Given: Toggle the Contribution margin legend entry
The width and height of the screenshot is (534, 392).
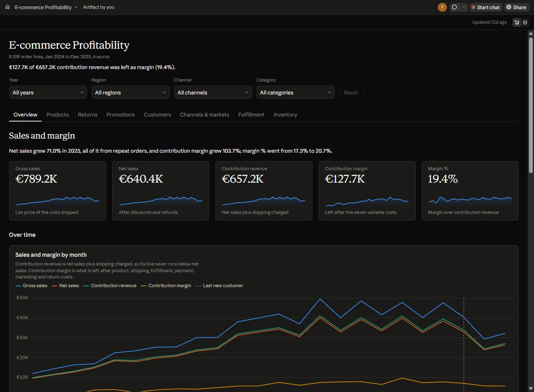Looking at the screenshot, I should pyautogui.click(x=166, y=285).
